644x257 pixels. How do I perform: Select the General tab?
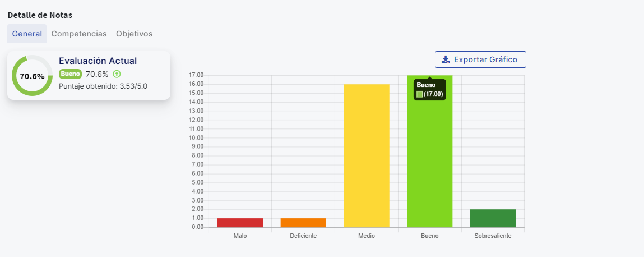pyautogui.click(x=27, y=34)
